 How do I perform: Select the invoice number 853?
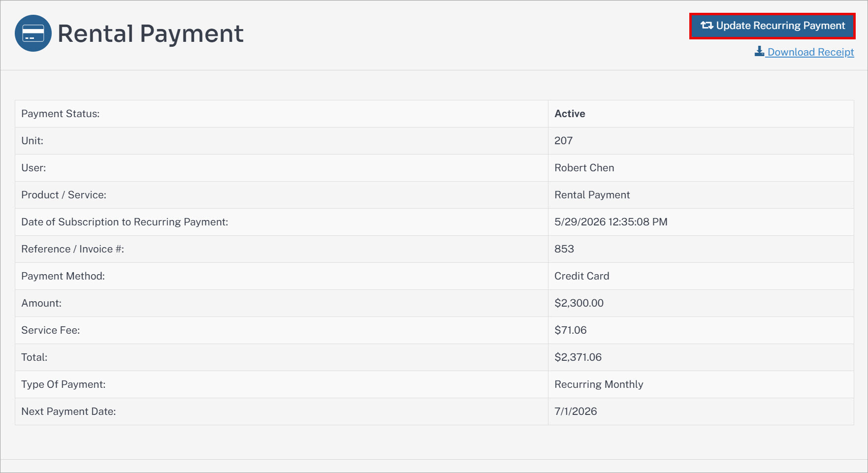(x=564, y=249)
